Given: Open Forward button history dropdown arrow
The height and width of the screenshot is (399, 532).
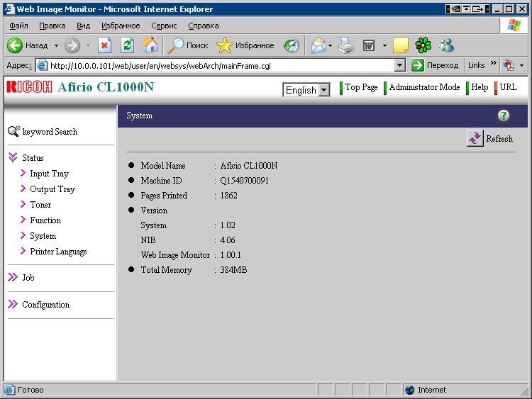Looking at the screenshot, I should pyautogui.click(x=88, y=45).
